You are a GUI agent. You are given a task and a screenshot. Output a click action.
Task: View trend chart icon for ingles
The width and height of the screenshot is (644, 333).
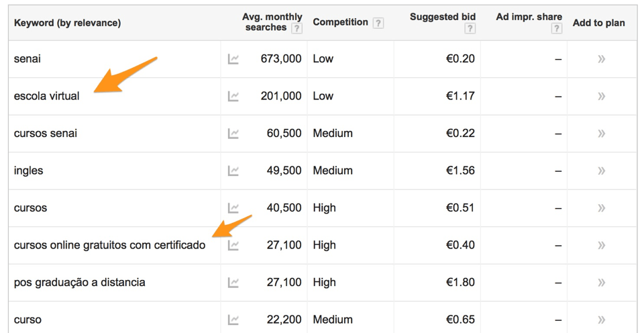coord(233,171)
